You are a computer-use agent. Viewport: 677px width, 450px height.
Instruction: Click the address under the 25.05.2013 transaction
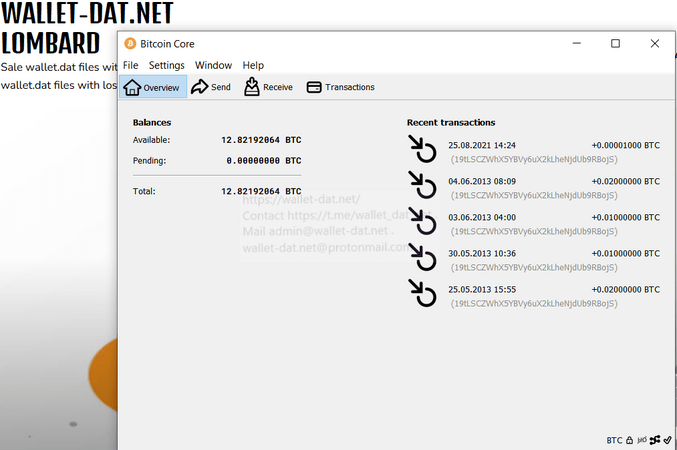pyautogui.click(x=534, y=304)
